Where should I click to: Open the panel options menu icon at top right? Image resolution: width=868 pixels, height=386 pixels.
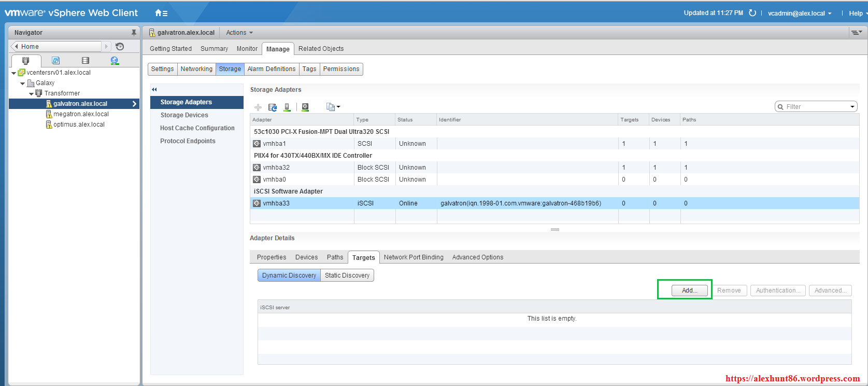857,32
